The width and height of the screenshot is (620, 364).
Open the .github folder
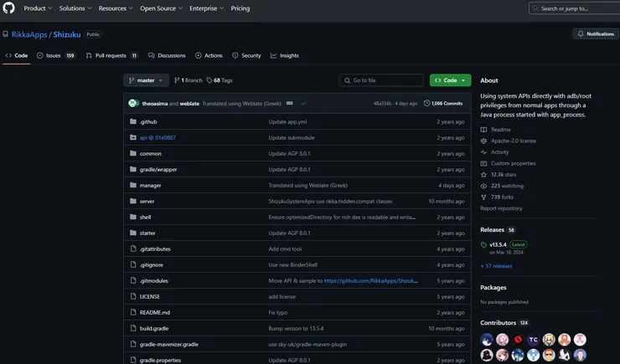click(x=148, y=121)
